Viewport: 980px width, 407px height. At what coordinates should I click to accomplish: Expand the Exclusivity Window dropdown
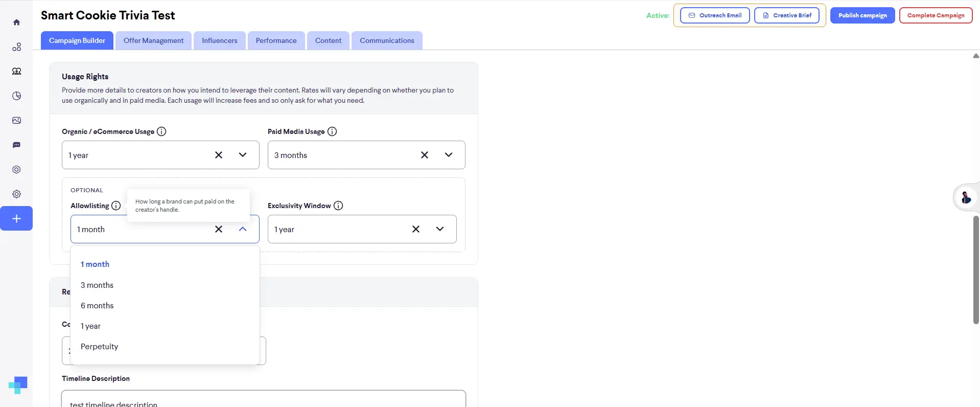[x=440, y=229]
